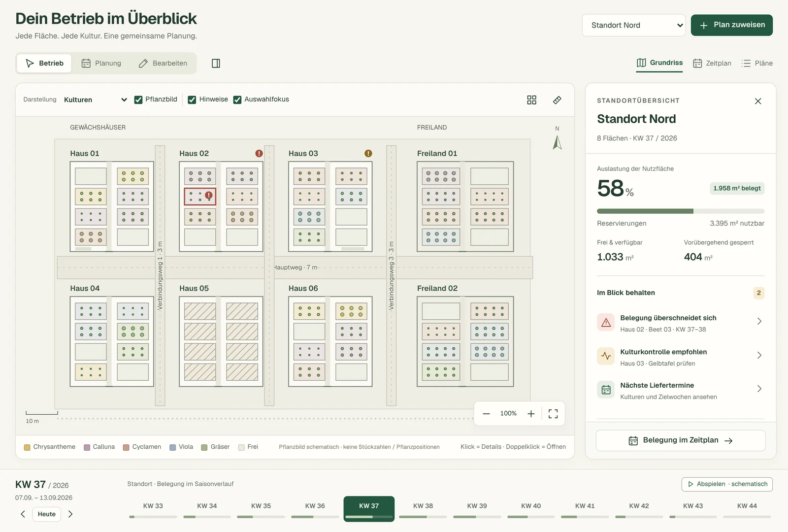Open the grid view icon in map toolbar
Image resolution: width=788 pixels, height=532 pixels.
click(531, 100)
